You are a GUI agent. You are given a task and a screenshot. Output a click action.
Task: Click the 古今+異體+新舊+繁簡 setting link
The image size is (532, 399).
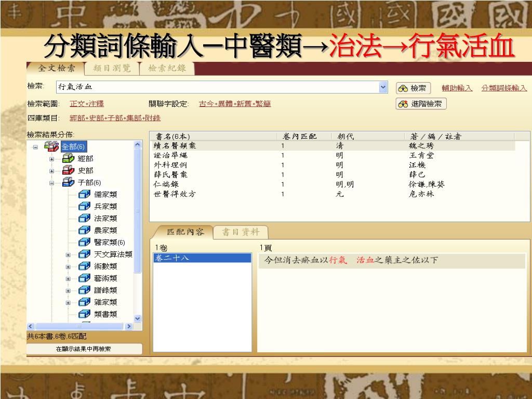pos(235,104)
